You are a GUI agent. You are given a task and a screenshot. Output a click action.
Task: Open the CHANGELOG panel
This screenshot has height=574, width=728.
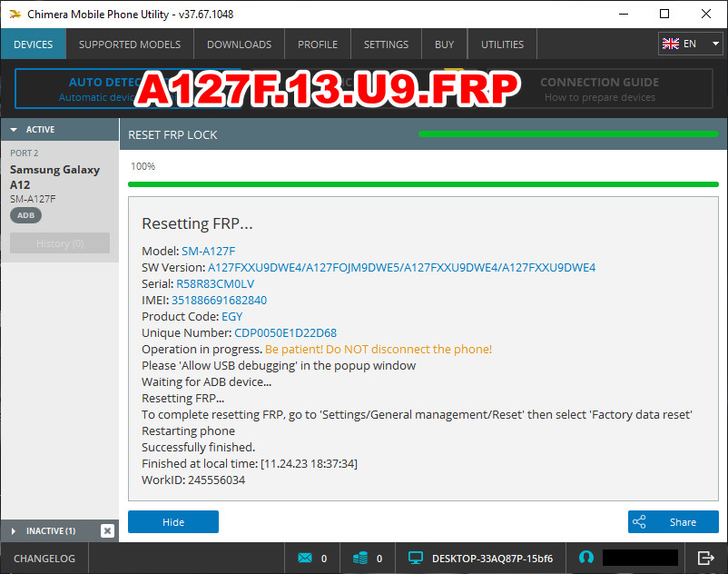[x=43, y=558]
